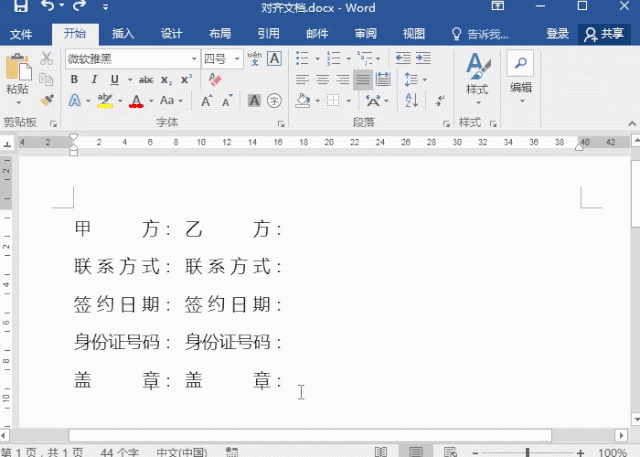Apply text effects outline A
640x457 pixels.
[75, 100]
